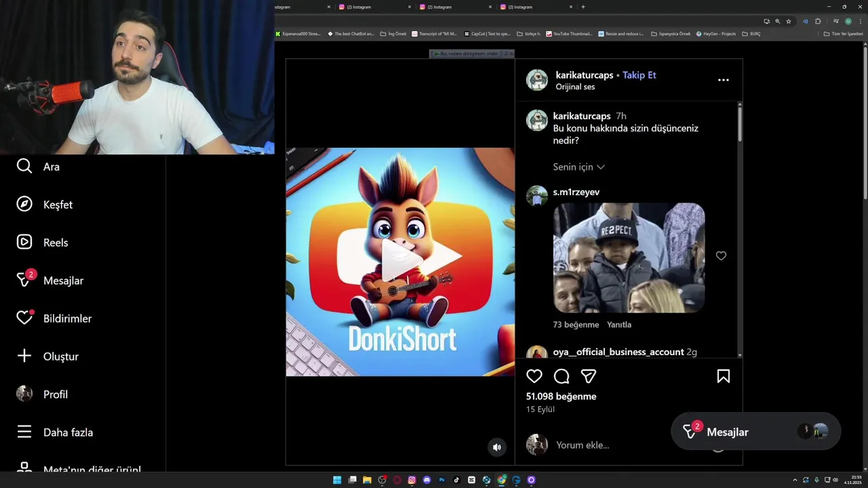Bookmark page with star icon
Screen dimensions: 868x488
pos(789,21)
